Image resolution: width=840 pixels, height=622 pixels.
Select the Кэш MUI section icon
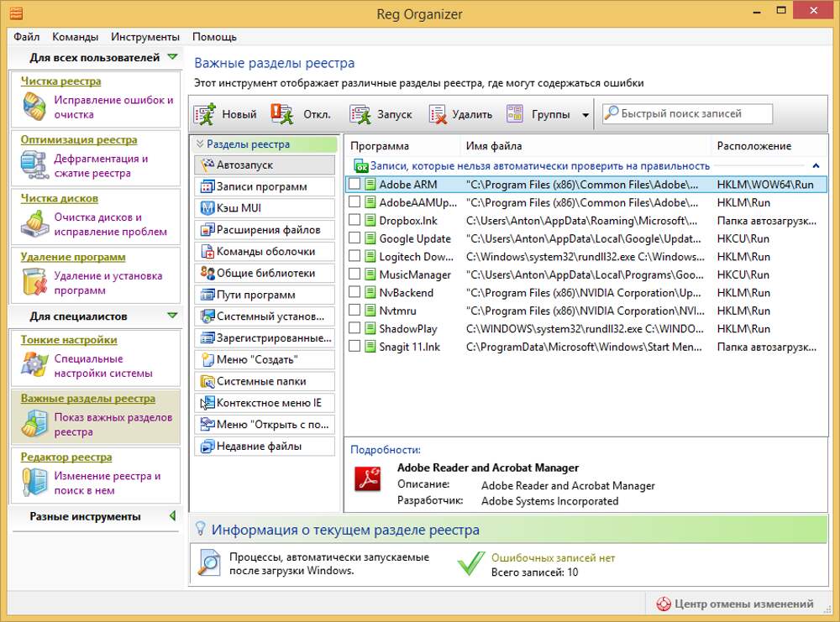point(207,208)
